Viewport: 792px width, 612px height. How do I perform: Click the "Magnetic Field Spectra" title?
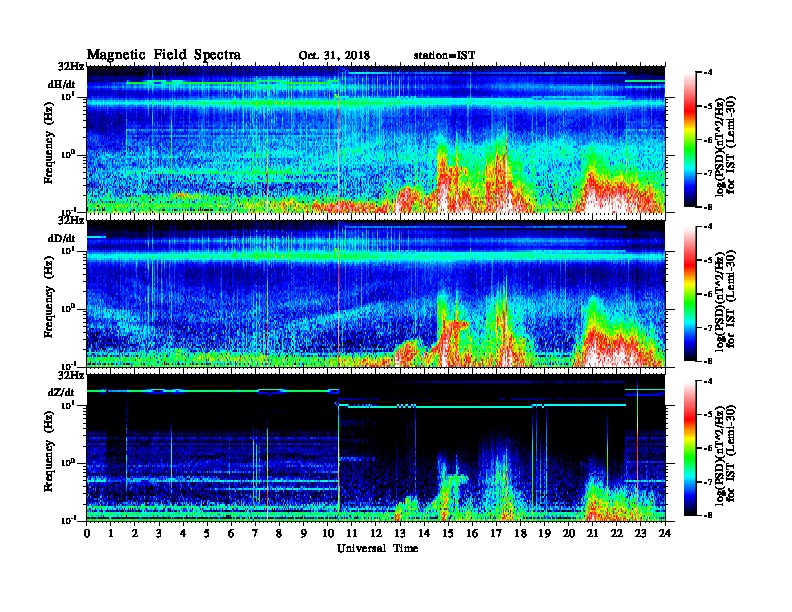tap(164, 55)
